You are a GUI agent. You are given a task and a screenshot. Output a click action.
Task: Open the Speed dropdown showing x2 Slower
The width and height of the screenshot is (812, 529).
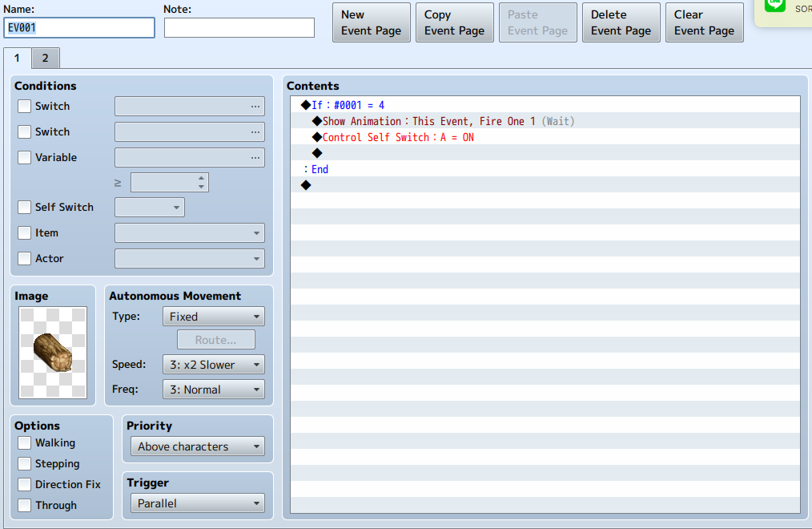click(213, 365)
